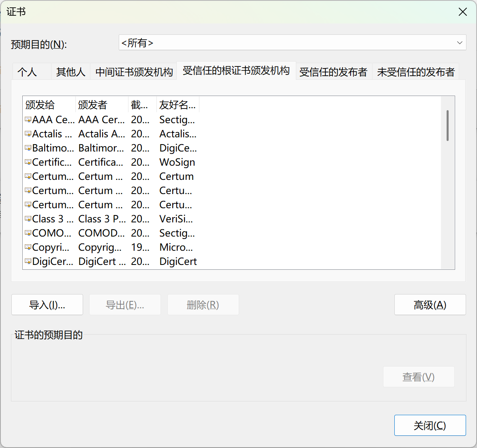The height and width of the screenshot is (448, 477).
Task: Click the 导入(I)... button
Action: click(47, 305)
